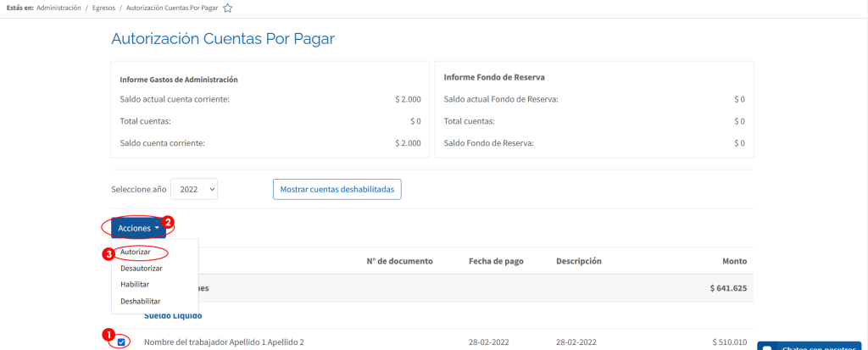868x350 pixels.
Task: Go to Administración breadcrumb link
Action: pyautogui.click(x=58, y=8)
